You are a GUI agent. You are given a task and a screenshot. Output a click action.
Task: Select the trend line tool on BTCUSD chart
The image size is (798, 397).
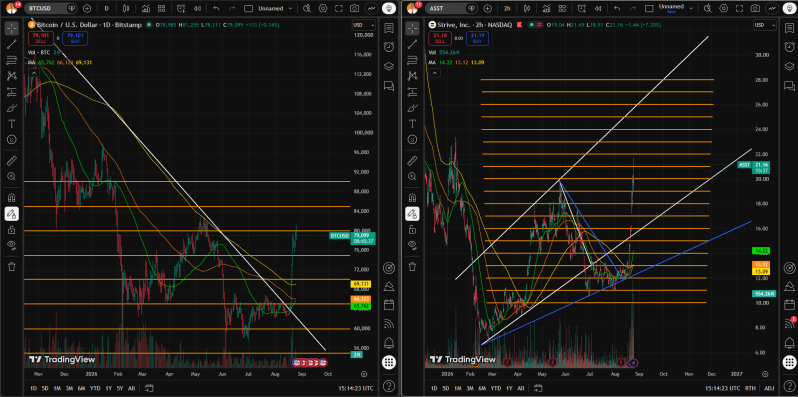(x=12, y=45)
